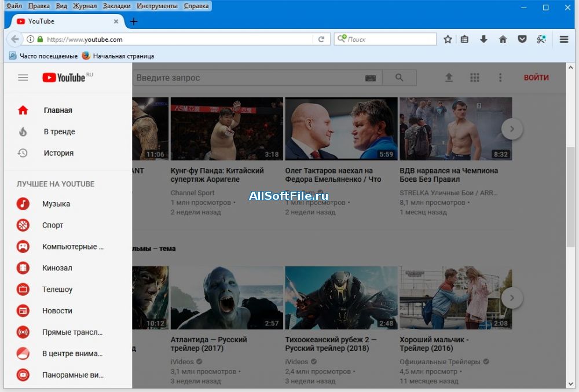Image resolution: width=579 pixels, height=392 pixels.
Task: Close the YouTube tab
Action: 116,21
